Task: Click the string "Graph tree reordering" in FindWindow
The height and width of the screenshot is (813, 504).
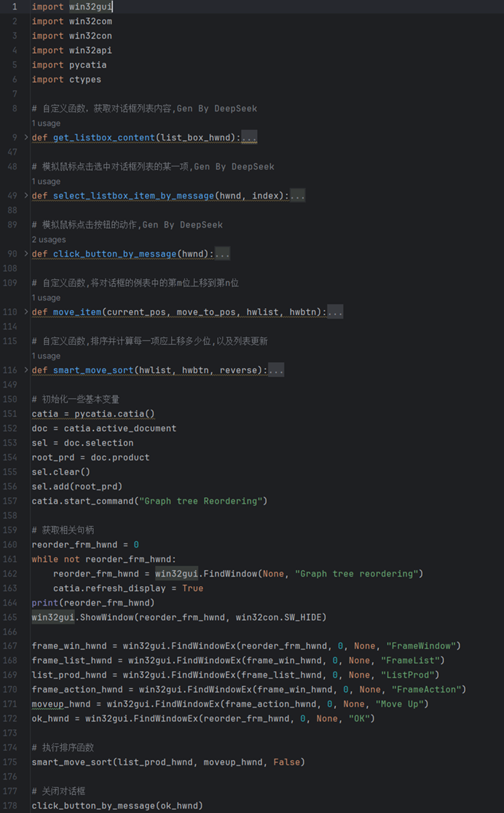Action: click(x=357, y=574)
